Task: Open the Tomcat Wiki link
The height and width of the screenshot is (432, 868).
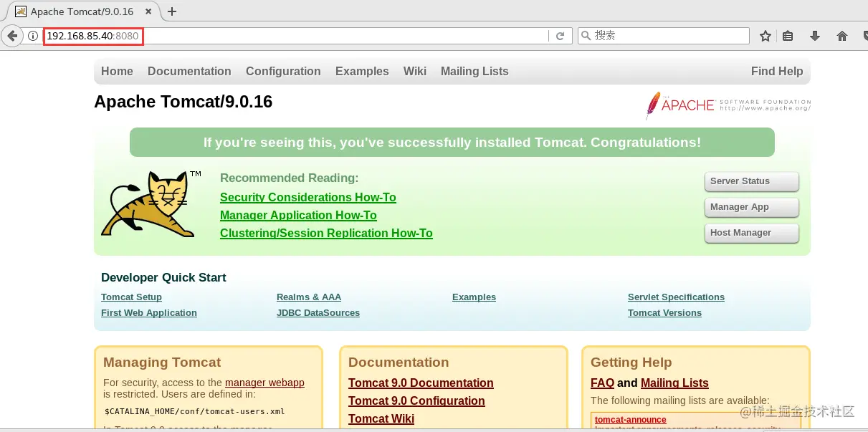Action: pyautogui.click(x=381, y=418)
